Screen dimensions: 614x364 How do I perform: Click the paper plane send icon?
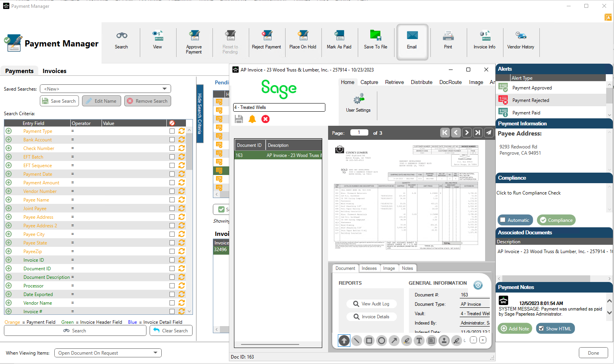[x=489, y=132]
